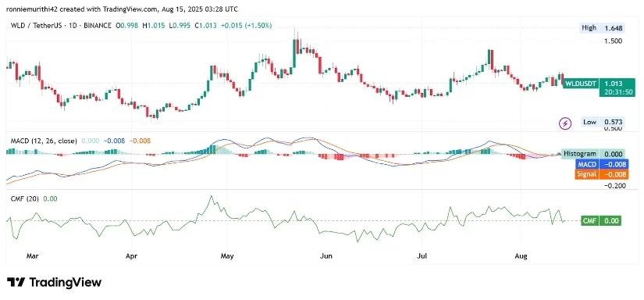Click the TradingView logo icon
644x300 pixels.
16,282
